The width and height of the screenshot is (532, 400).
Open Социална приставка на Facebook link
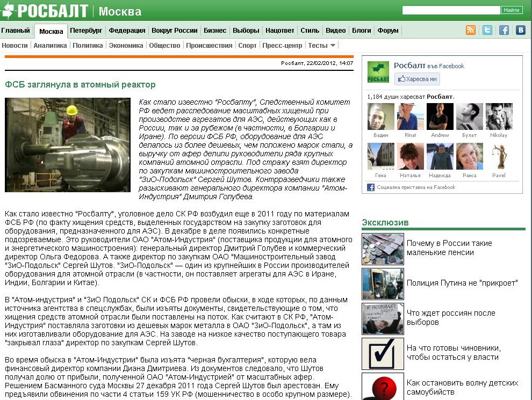[x=416, y=187]
